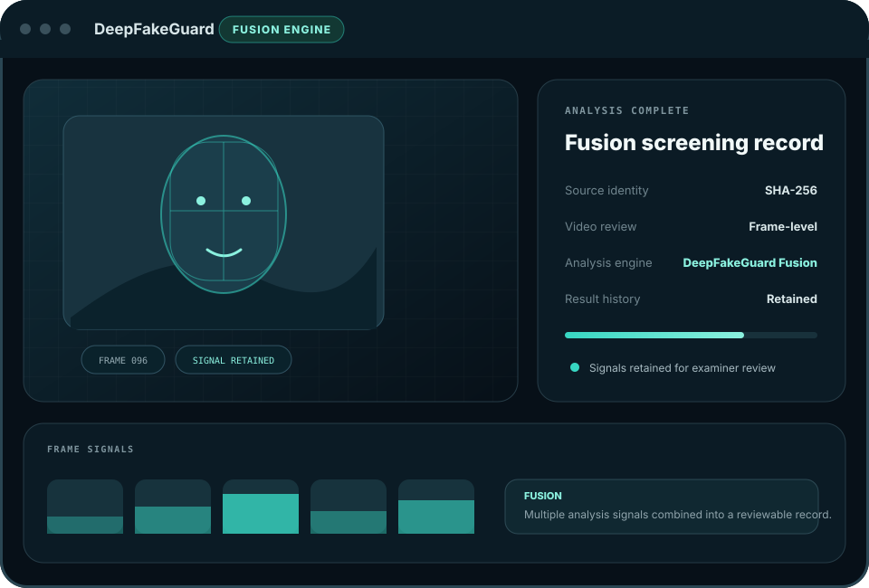Select the fourth frame signal bar
869x588 pixels.
pos(348,507)
